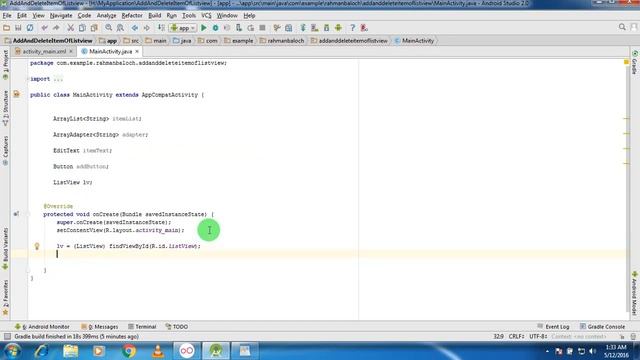Click the Synchronize toolbar icon
640x360 pixels.
(30, 28)
